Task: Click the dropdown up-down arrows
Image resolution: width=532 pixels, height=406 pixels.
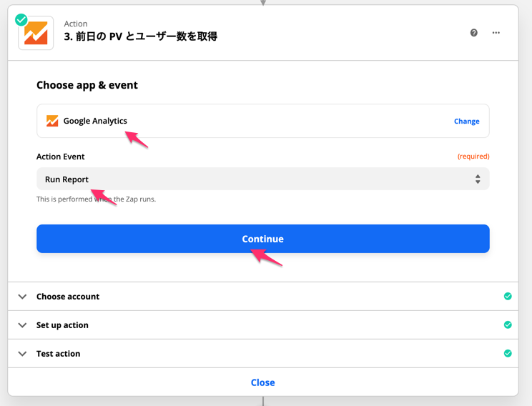Action: pyautogui.click(x=478, y=179)
